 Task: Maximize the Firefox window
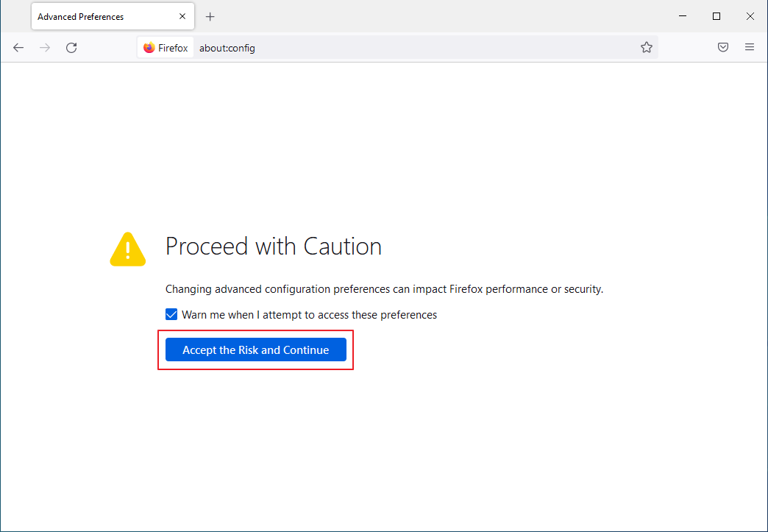tap(717, 16)
